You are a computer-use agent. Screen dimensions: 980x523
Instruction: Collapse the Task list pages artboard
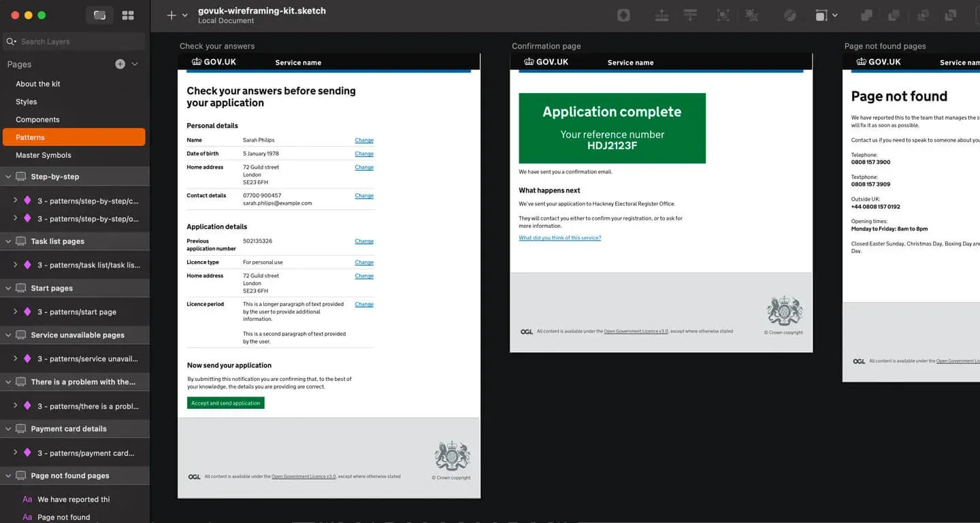click(8, 241)
